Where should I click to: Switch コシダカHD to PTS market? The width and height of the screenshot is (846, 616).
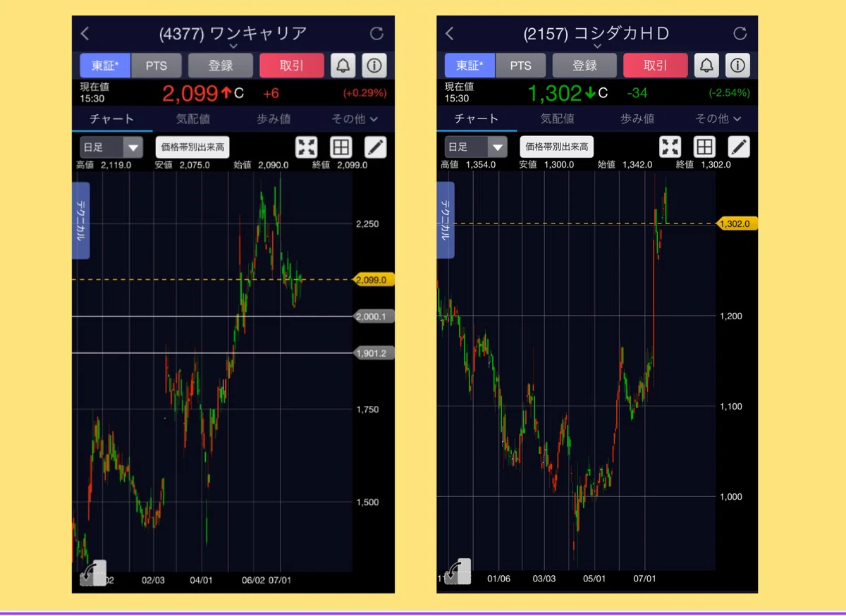[521, 66]
